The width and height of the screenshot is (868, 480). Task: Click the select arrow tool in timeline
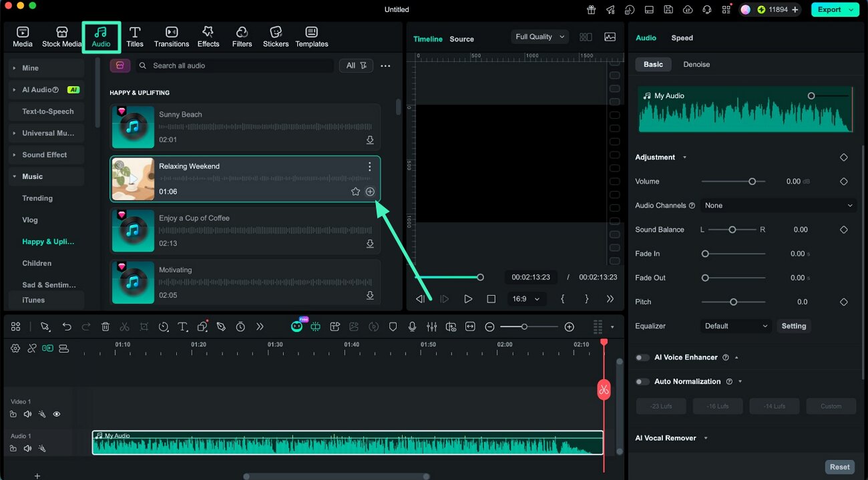coord(45,326)
